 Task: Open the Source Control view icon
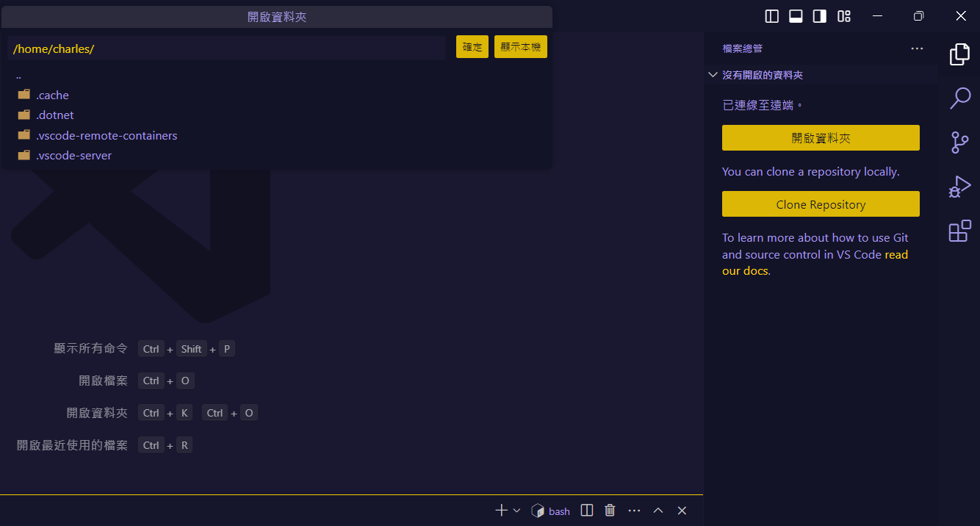pyautogui.click(x=959, y=143)
